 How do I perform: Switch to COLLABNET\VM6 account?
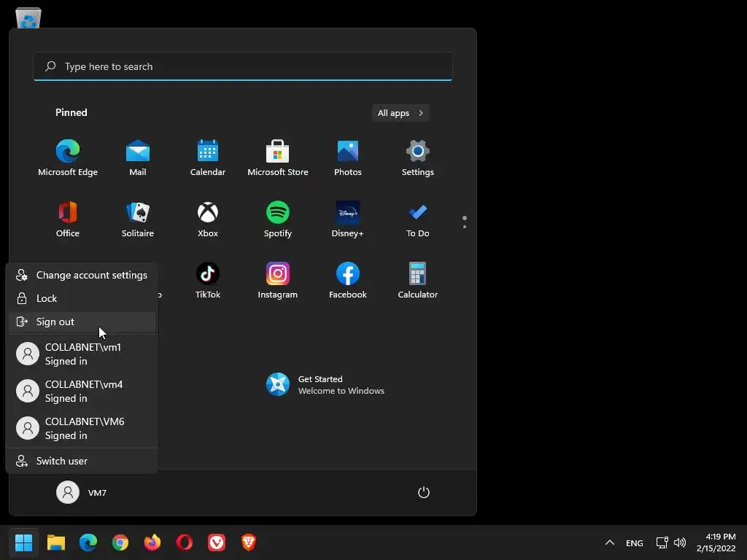[82, 429]
